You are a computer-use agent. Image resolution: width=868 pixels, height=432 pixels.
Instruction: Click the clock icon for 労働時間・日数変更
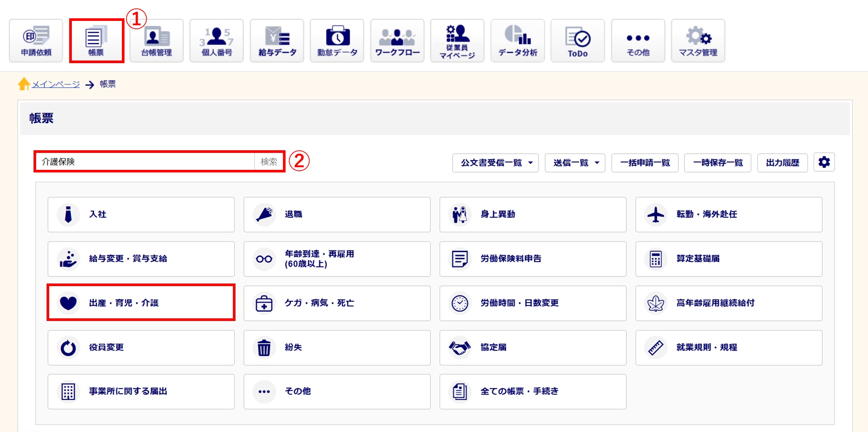[460, 303]
